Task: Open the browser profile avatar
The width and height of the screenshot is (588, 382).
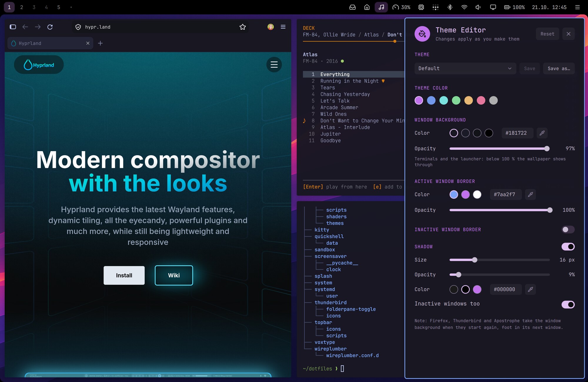Action: point(271,27)
